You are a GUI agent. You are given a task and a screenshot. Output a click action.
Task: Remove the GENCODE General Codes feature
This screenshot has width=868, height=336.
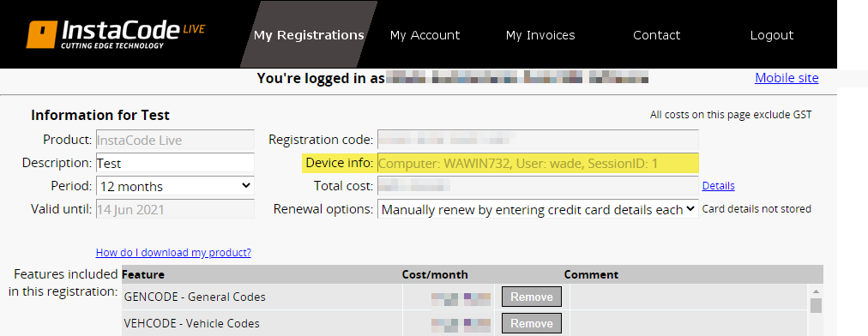pos(532,297)
